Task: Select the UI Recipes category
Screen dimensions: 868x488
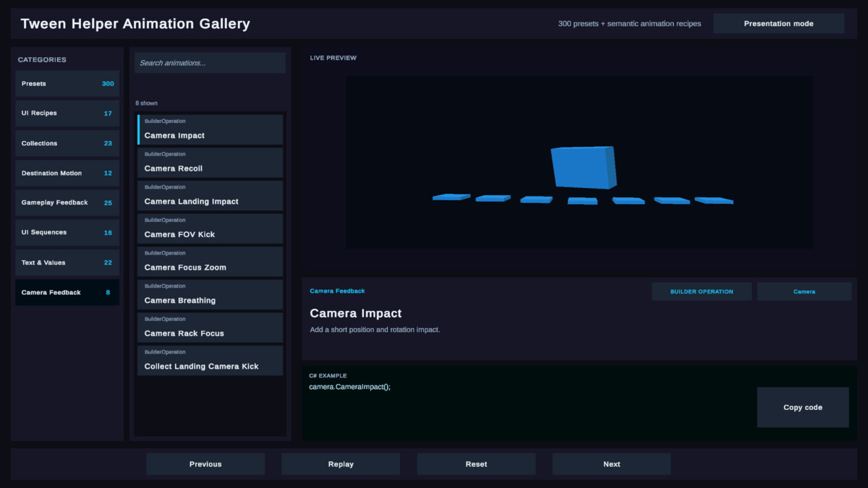Action: [x=67, y=114]
